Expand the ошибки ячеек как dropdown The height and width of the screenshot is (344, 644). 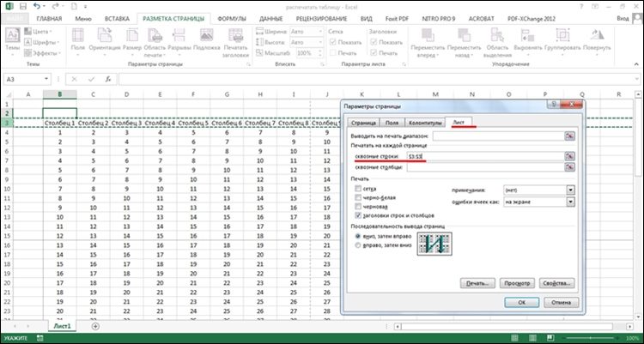click(x=570, y=202)
